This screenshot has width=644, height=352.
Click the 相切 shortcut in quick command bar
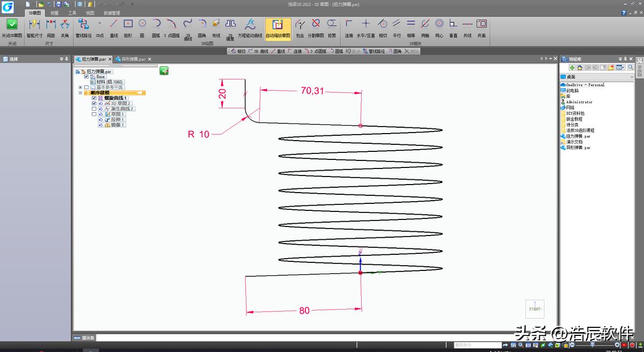coord(237,52)
